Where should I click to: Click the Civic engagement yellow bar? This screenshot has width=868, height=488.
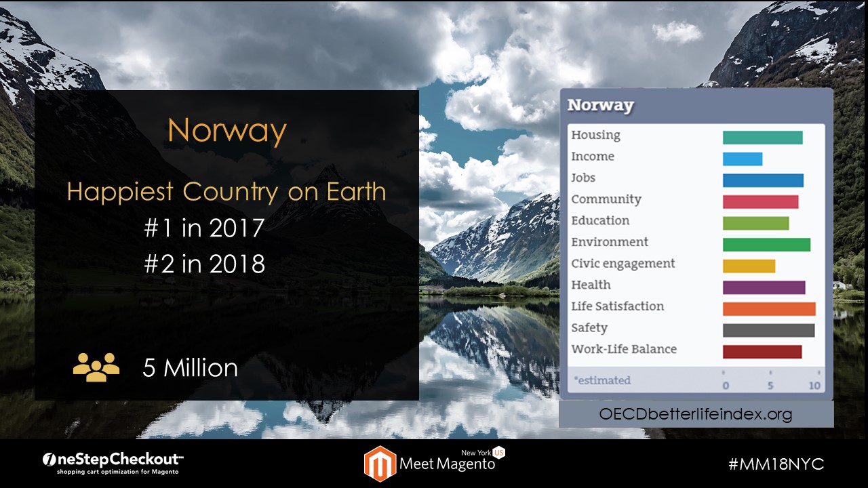tap(749, 266)
